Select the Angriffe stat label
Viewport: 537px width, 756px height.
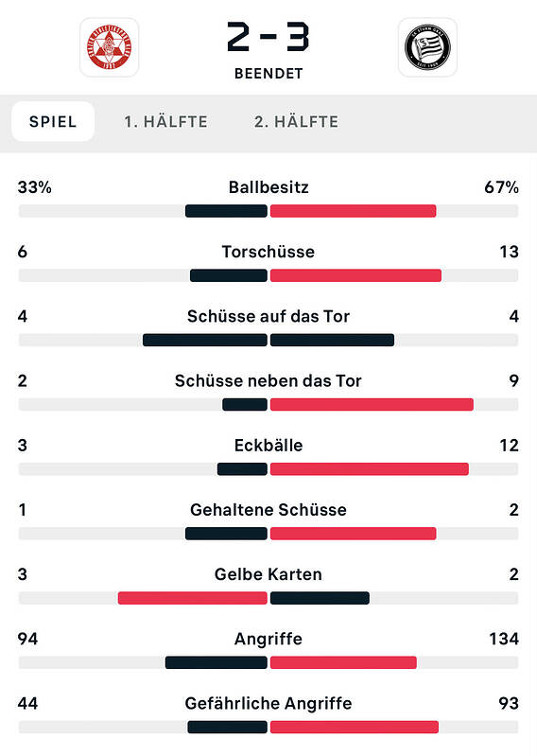268,639
